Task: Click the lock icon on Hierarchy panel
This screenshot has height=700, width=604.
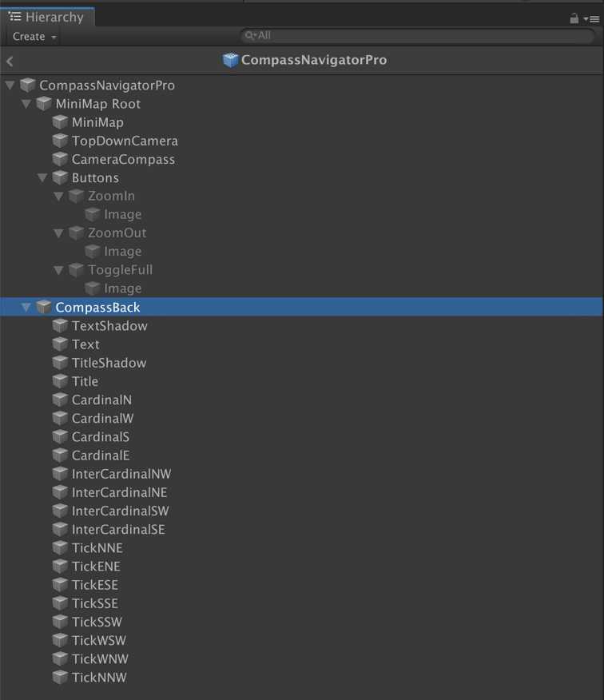Action: [574, 18]
